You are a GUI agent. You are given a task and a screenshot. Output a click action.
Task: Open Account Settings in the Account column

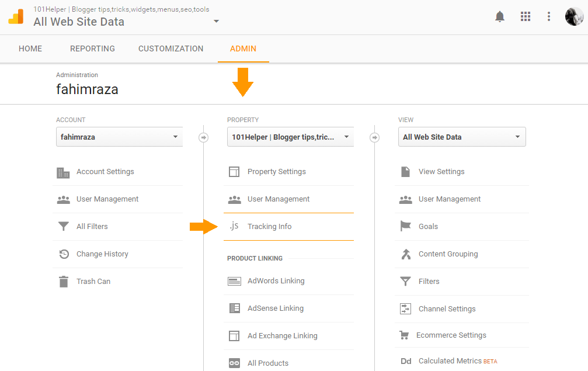point(105,172)
